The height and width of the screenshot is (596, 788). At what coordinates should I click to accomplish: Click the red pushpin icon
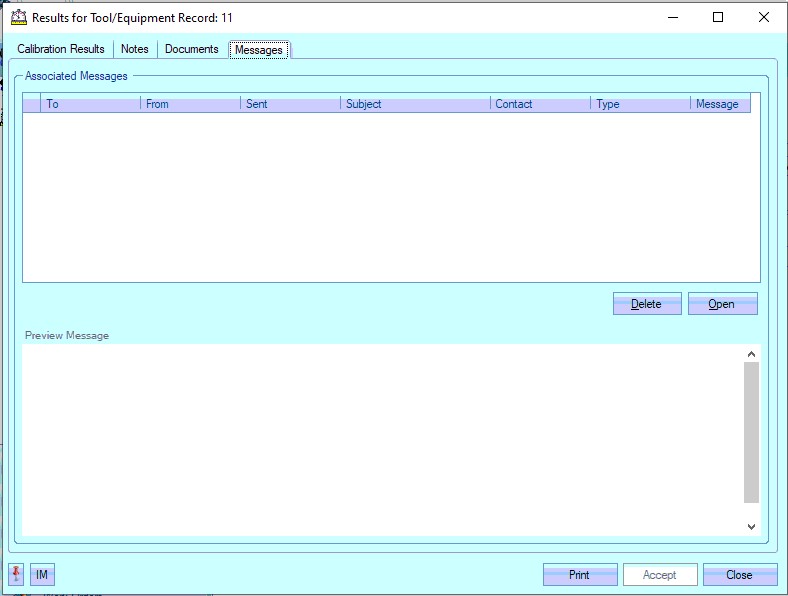(17, 575)
